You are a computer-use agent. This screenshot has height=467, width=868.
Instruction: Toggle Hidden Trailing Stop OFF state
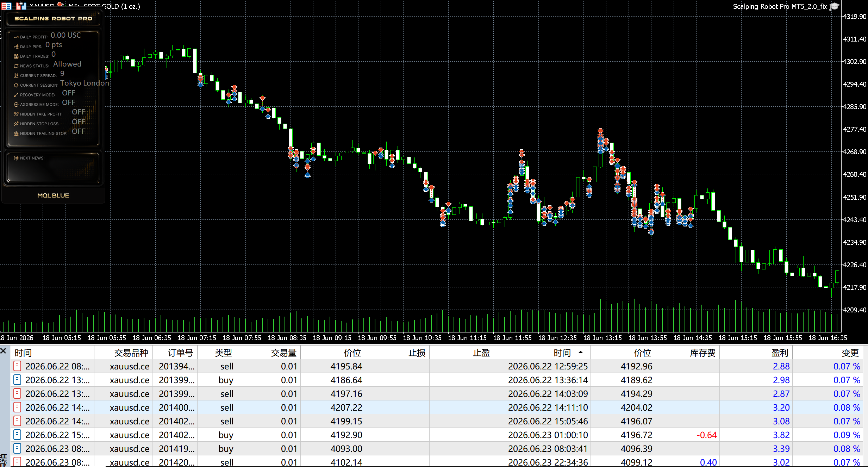point(79,131)
